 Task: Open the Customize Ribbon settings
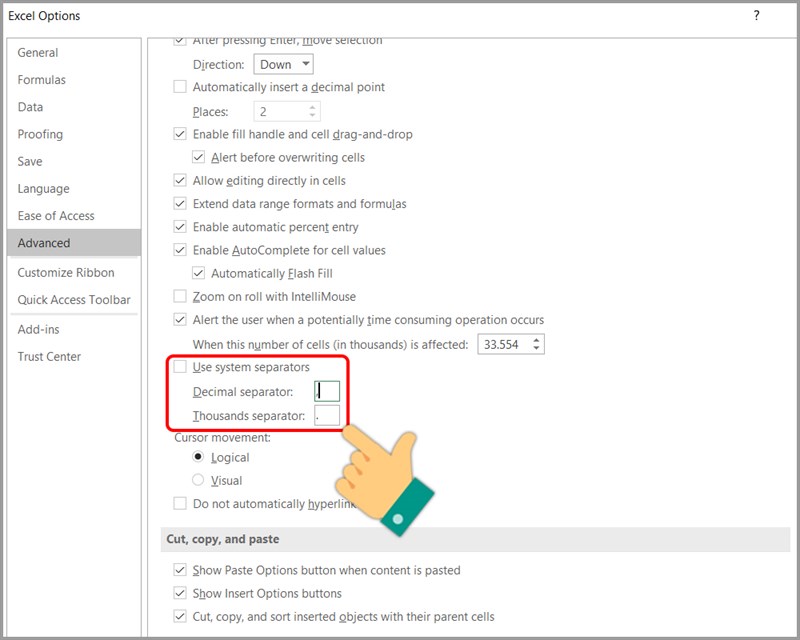point(66,272)
